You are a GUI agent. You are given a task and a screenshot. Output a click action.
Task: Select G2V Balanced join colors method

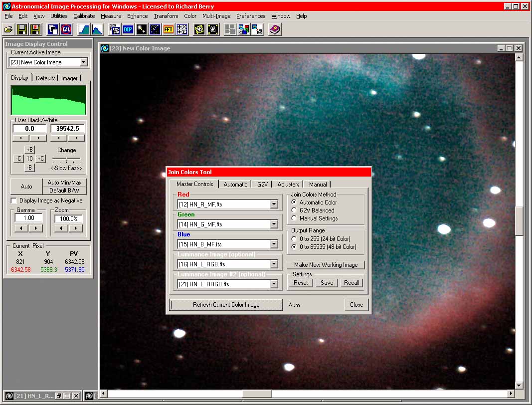[x=294, y=210]
